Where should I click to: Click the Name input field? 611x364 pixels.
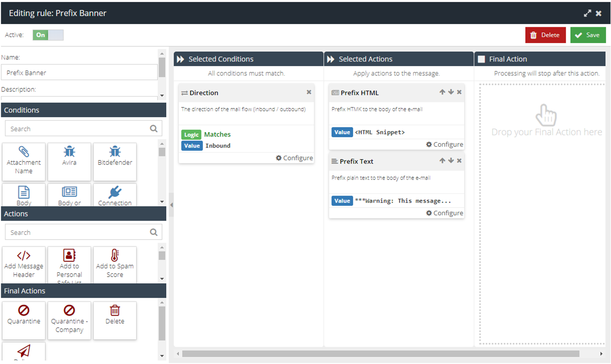[80, 72]
